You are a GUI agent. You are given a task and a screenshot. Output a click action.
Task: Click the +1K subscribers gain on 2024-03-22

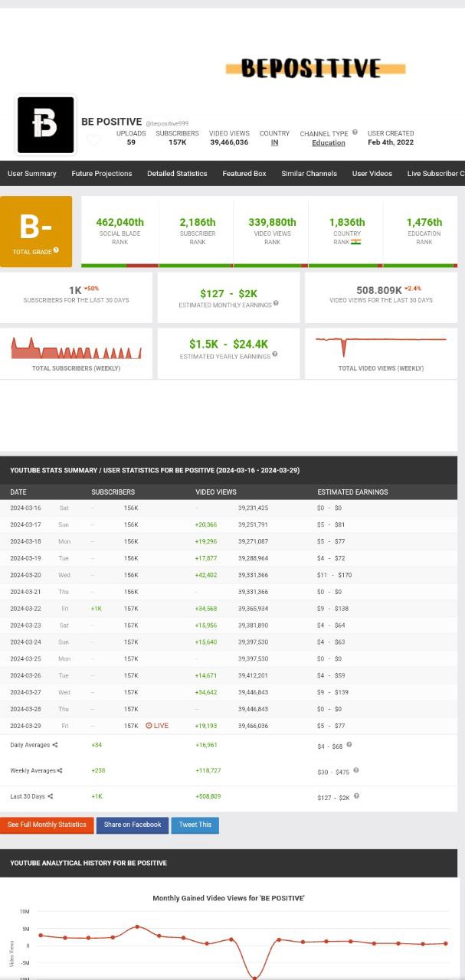point(97,609)
